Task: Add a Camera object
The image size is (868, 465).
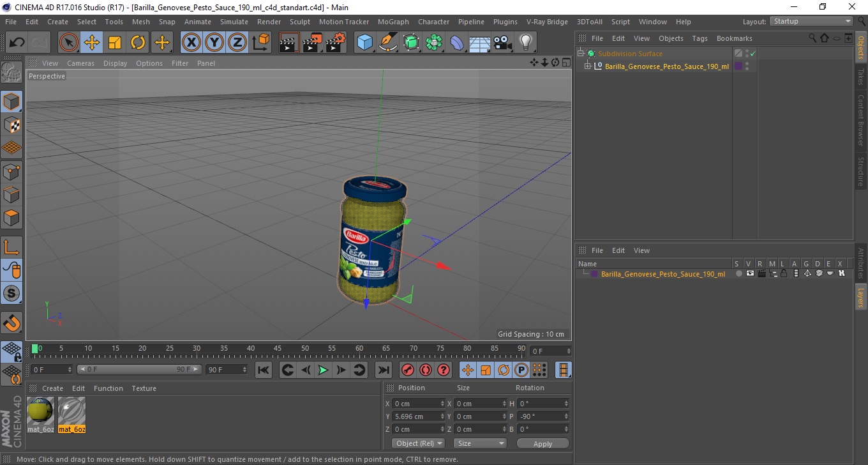Action: pyautogui.click(x=502, y=43)
